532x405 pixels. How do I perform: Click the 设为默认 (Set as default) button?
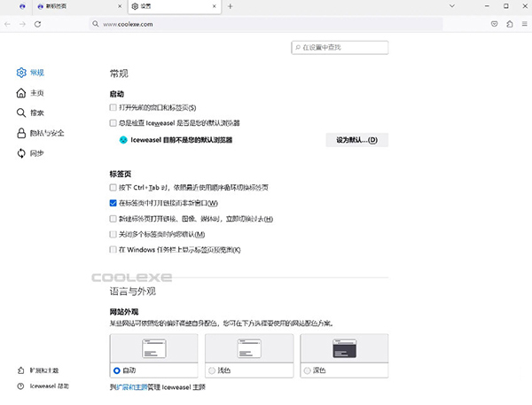coord(356,139)
